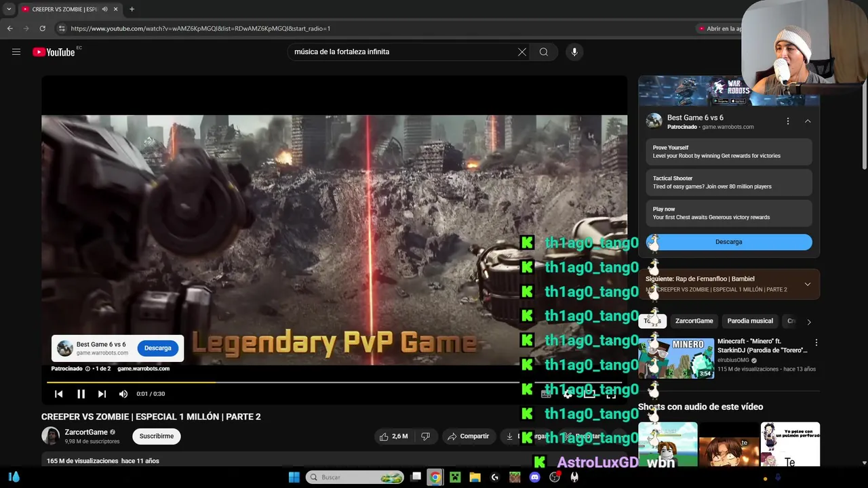Select the ZarcortGame filter chip
868x488 pixels.
[694, 321]
